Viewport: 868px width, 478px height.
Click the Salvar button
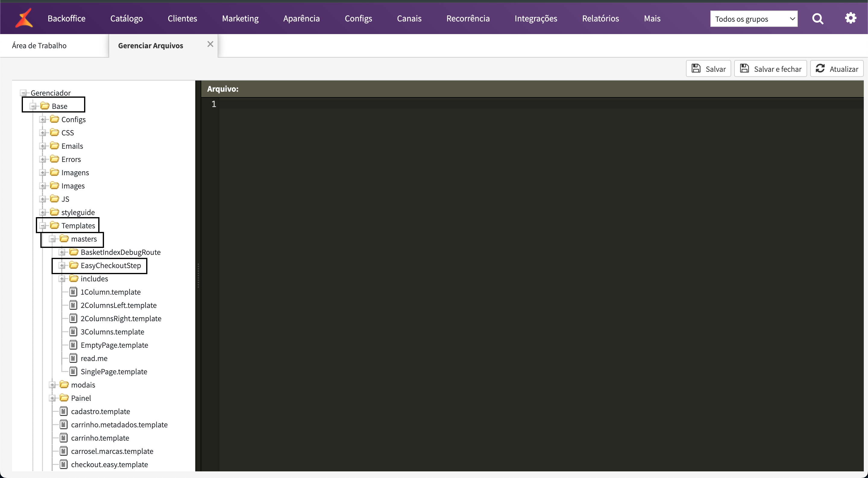coord(708,69)
